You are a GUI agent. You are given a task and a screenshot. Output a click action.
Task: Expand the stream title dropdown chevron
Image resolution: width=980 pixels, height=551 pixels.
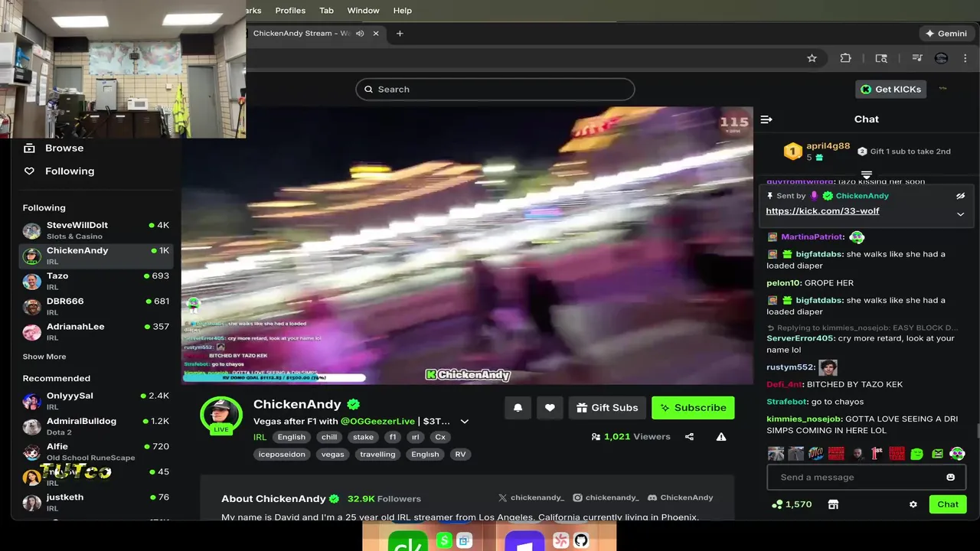tap(464, 422)
